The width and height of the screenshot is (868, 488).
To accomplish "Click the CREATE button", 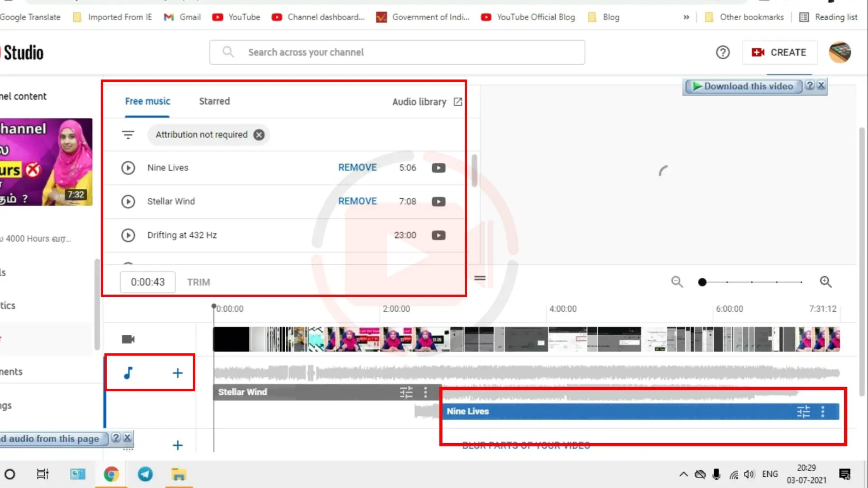I will pos(779,52).
